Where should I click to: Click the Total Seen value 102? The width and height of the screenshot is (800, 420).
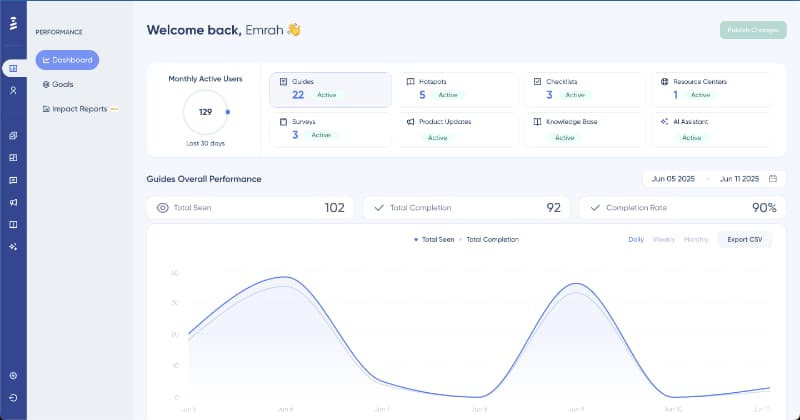tap(335, 208)
